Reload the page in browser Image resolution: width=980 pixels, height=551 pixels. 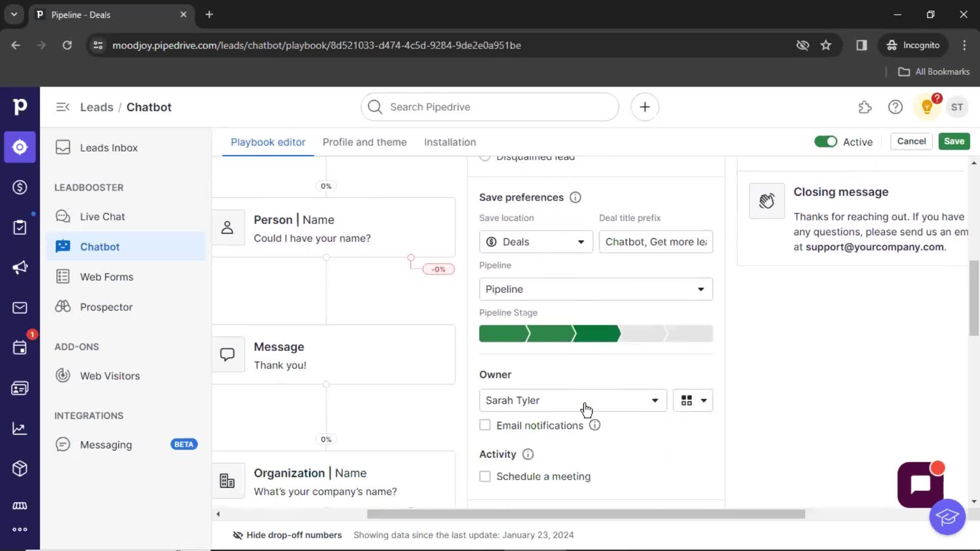67,45
